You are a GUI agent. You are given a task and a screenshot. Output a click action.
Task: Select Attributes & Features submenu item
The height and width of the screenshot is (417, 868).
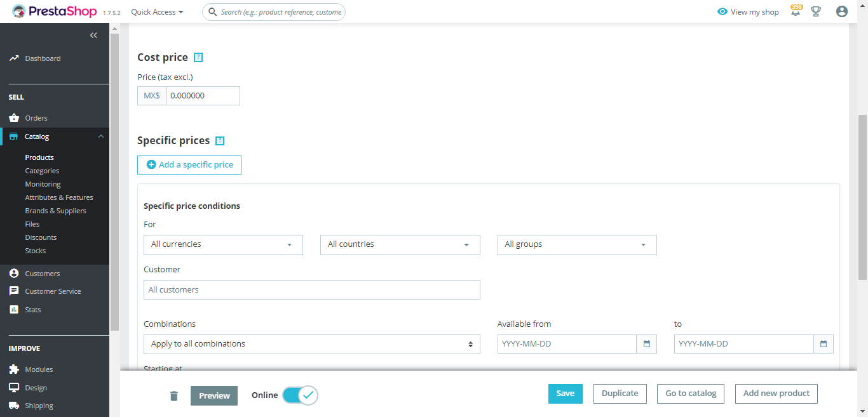(x=59, y=197)
